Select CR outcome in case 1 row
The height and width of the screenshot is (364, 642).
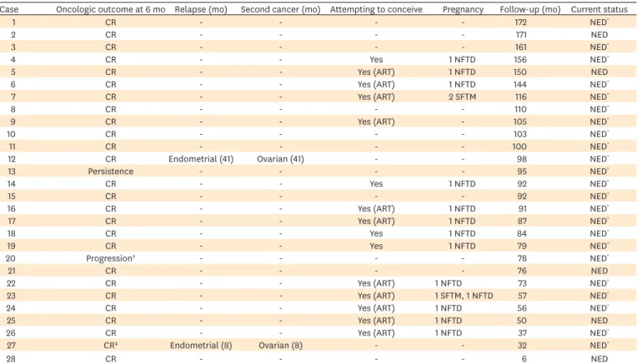point(111,22)
